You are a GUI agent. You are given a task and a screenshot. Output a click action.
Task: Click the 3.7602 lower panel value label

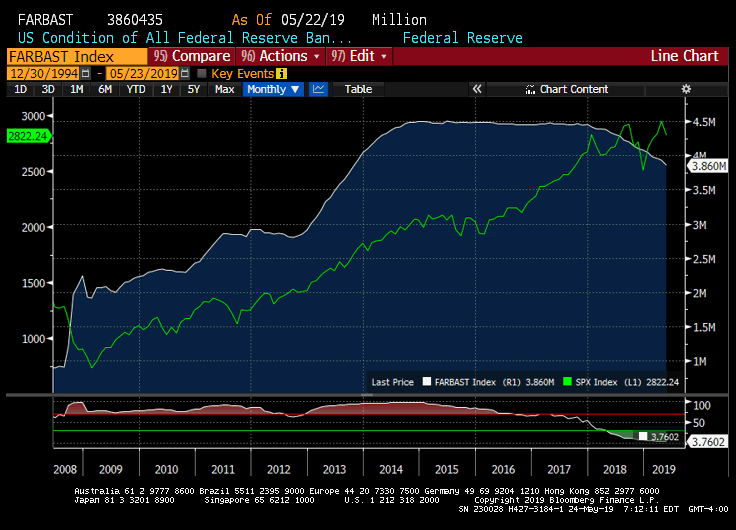coord(708,442)
